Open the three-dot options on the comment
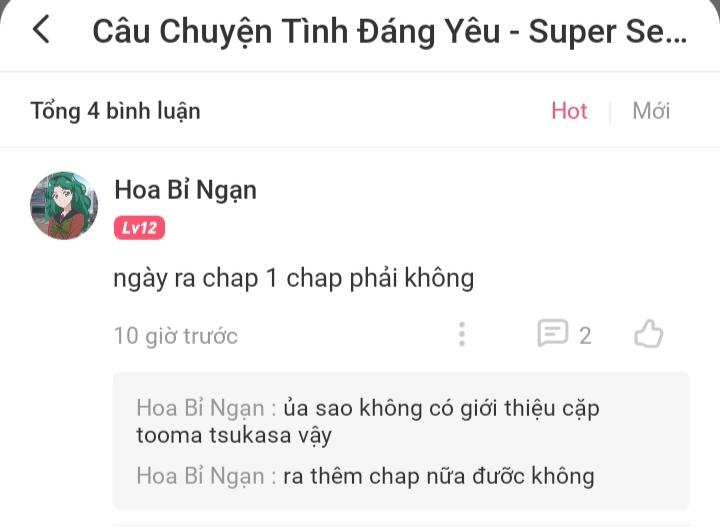The image size is (720, 528). pos(462,334)
